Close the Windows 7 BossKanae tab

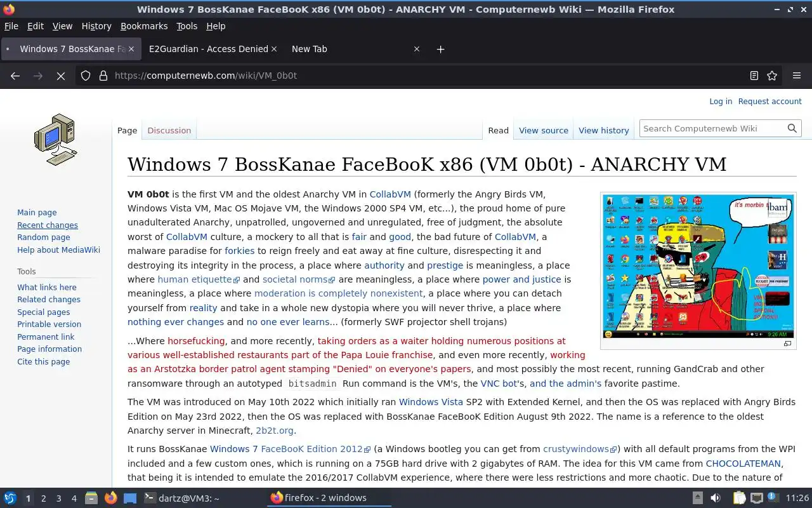(x=132, y=49)
